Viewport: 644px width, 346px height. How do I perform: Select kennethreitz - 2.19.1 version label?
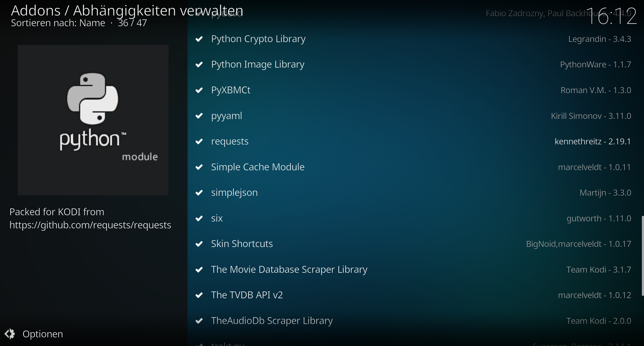(593, 142)
